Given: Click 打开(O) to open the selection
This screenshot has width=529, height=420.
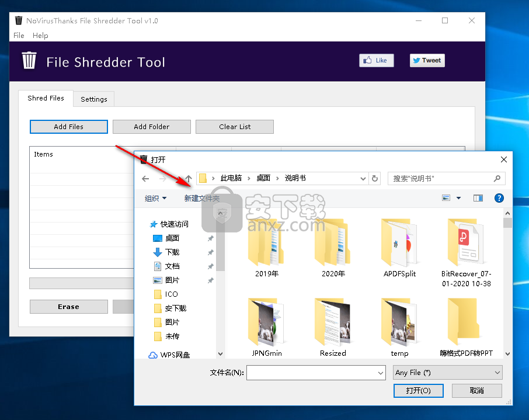Looking at the screenshot, I should tap(418, 391).
